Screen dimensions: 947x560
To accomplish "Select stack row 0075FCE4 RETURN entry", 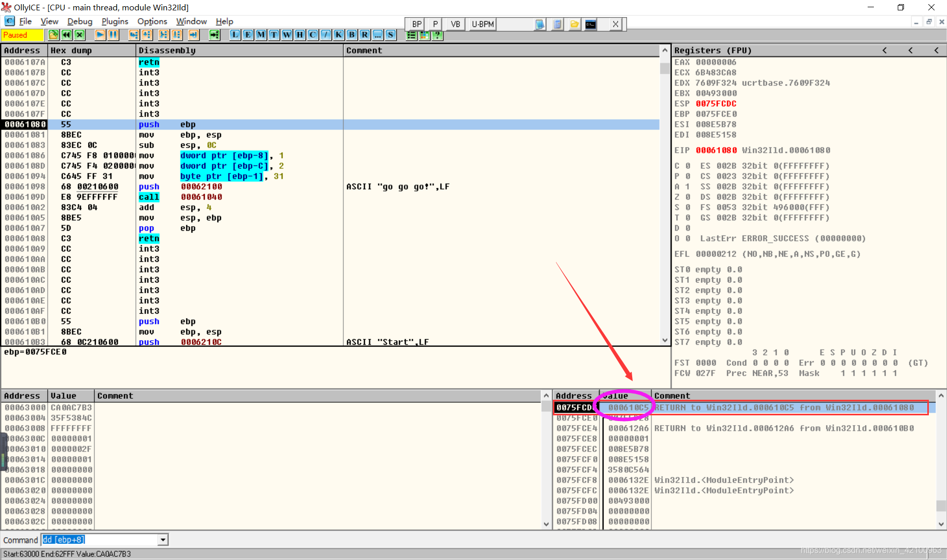I will coord(744,428).
